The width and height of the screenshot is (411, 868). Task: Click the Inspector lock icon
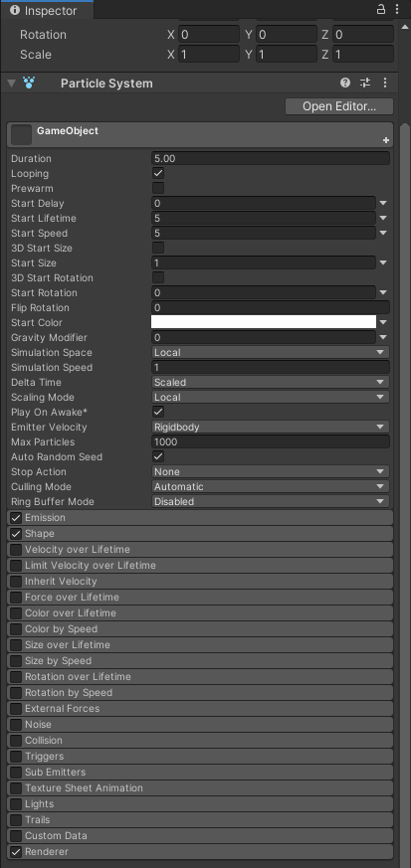tap(381, 9)
